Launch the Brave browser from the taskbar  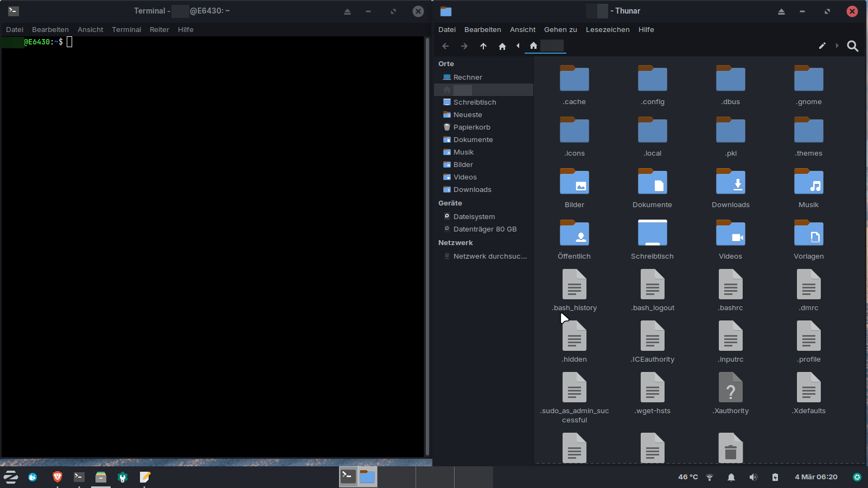[x=58, y=477]
